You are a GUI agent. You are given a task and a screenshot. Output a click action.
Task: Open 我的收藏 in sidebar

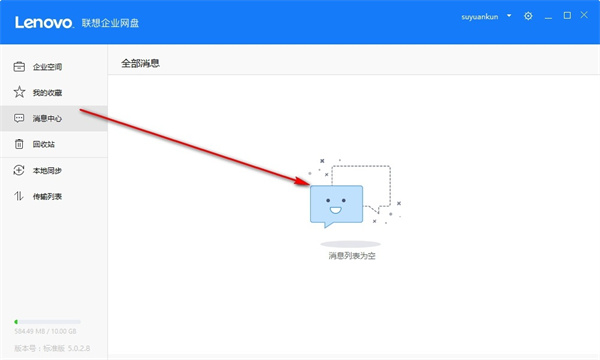(x=54, y=92)
